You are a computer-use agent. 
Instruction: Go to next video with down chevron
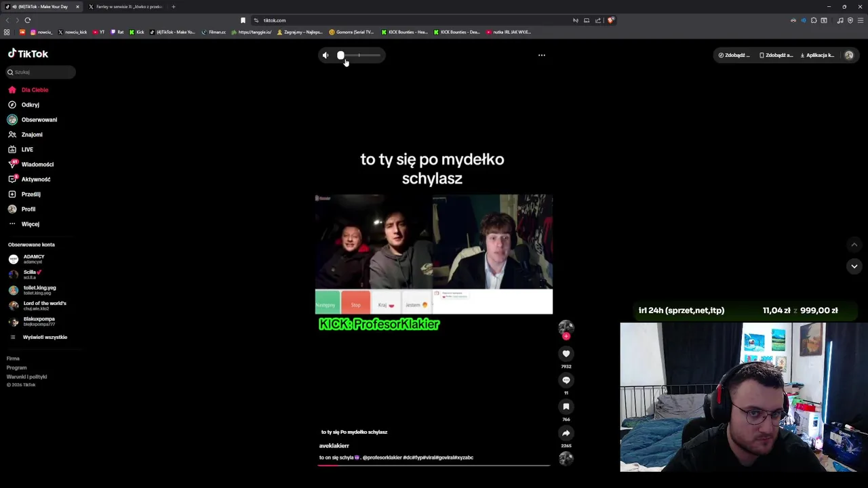click(x=854, y=266)
